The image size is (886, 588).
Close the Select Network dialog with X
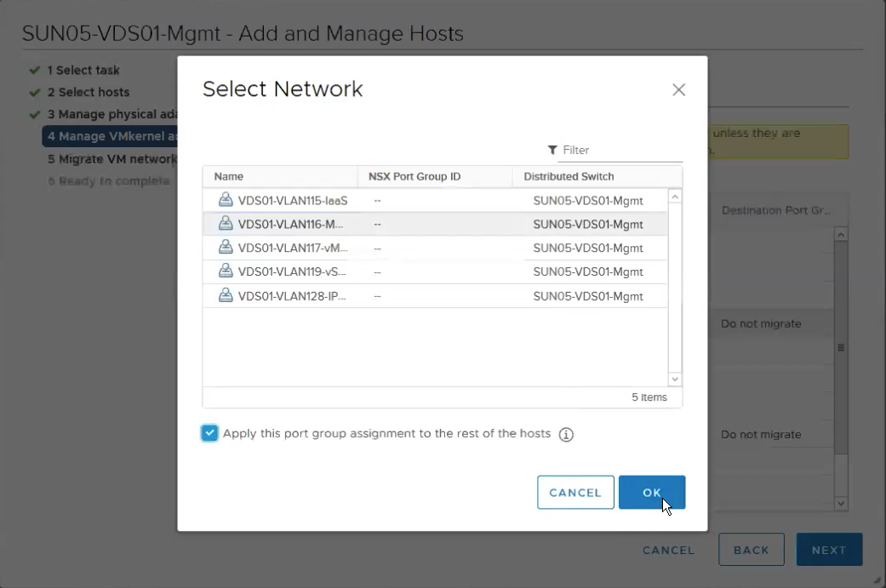[678, 90]
